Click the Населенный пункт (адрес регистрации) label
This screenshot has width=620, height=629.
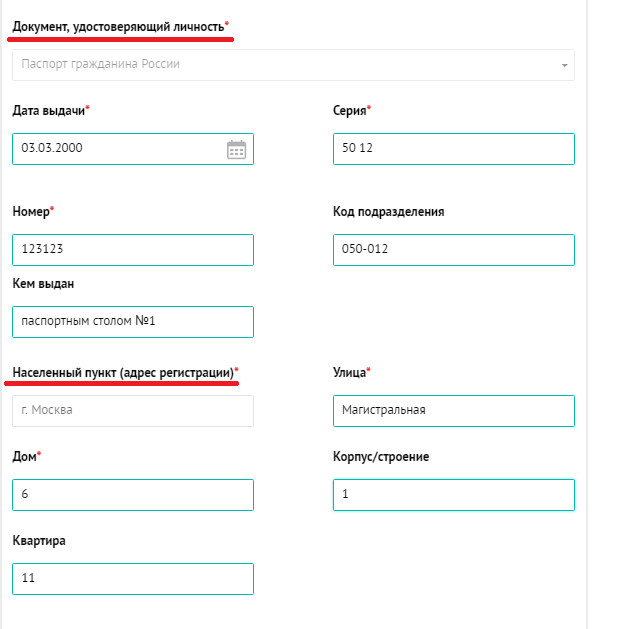coord(125,373)
